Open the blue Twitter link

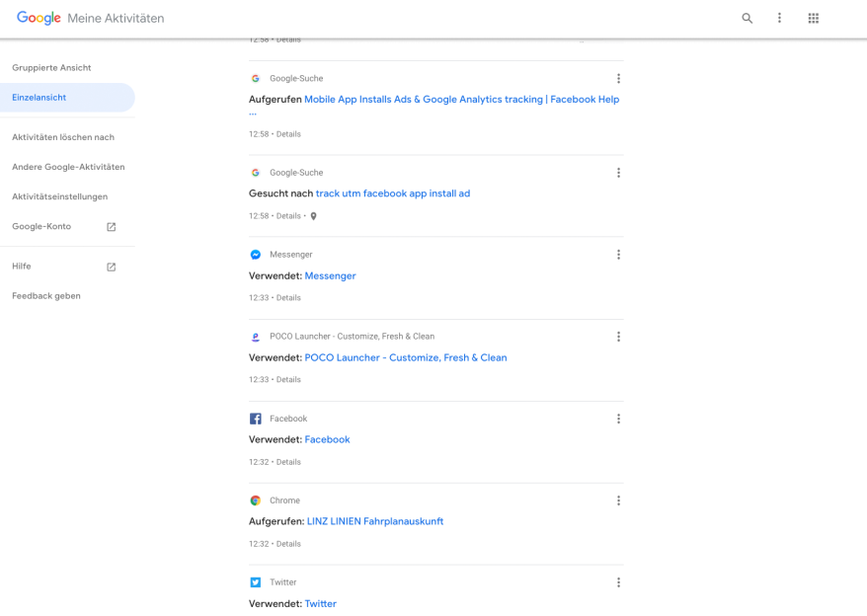point(321,604)
